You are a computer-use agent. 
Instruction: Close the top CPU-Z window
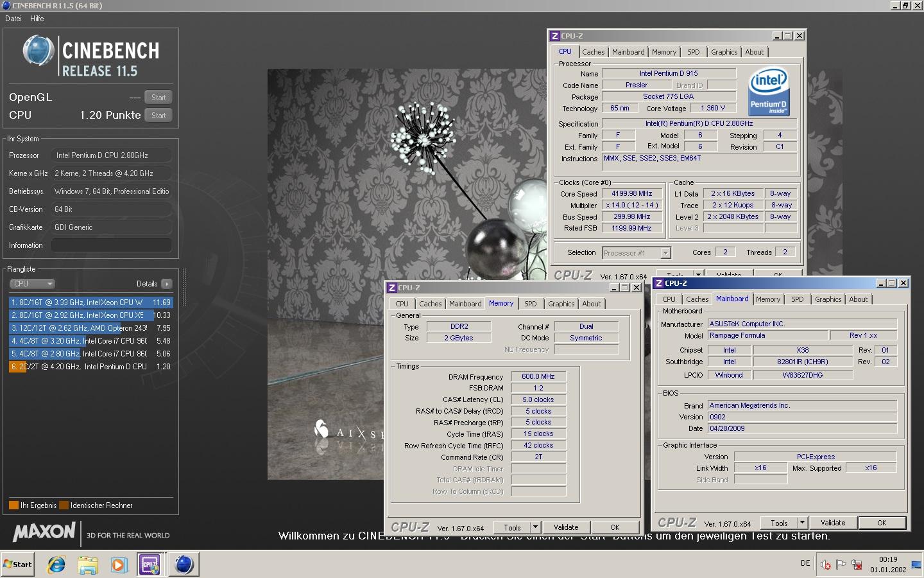point(800,36)
